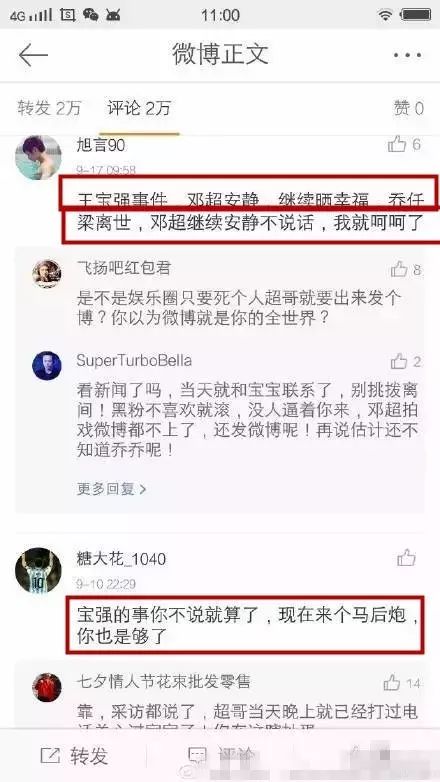Like the reply by 飞扬吧红包君
The width and height of the screenshot is (440, 782).
[x=399, y=269]
